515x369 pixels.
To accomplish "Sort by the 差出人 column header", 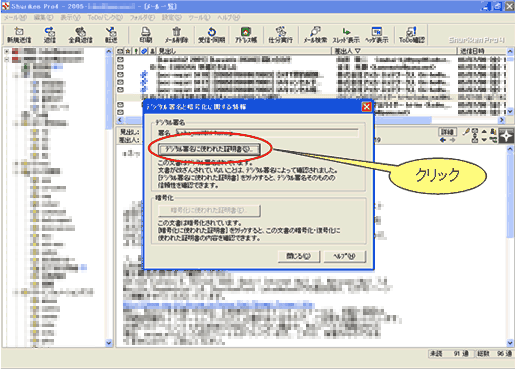I will point(394,51).
